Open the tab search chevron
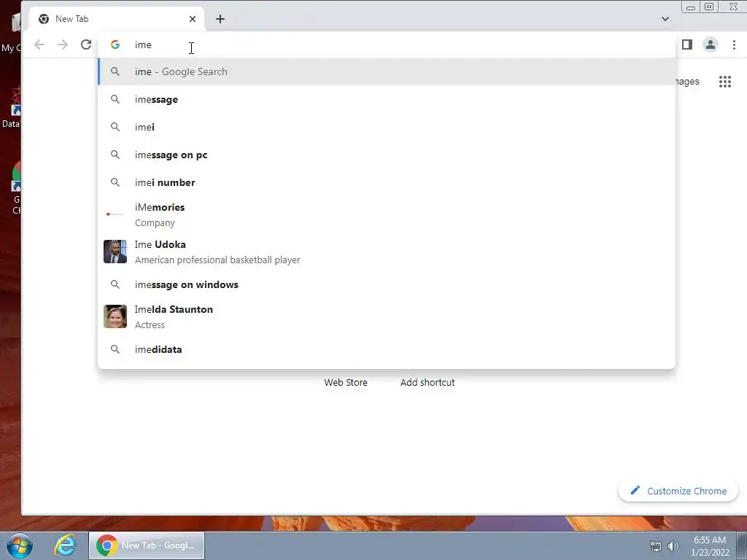747x560 pixels. [665, 19]
